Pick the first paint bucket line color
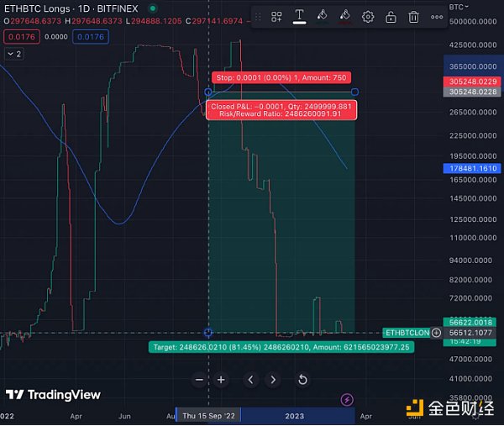The width and height of the screenshot is (504, 426). coord(322,16)
